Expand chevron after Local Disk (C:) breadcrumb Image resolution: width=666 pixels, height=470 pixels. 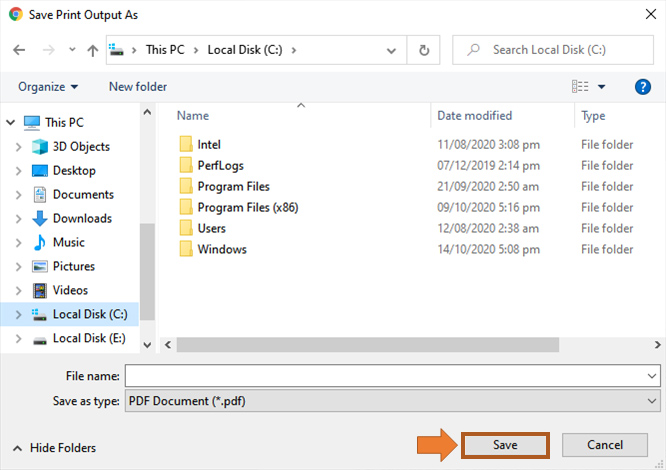tap(293, 50)
